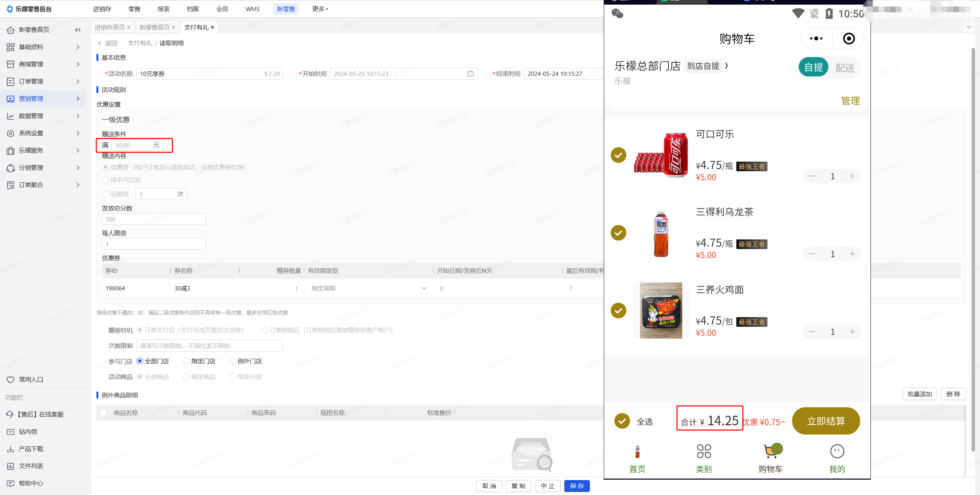The width and height of the screenshot is (980, 495).
Task: Click the 产品下载 download icon
Action: pyautogui.click(x=11, y=449)
